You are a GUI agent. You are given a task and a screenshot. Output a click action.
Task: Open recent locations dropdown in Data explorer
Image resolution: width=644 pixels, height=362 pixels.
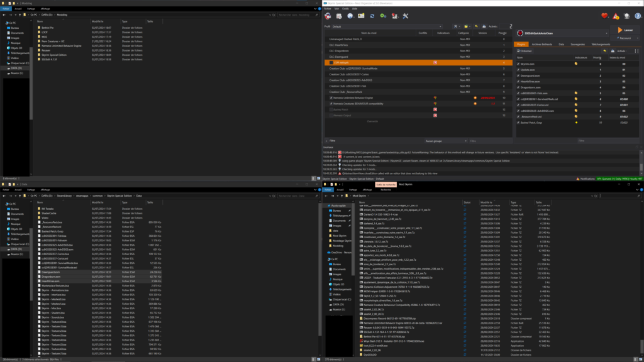point(16,196)
